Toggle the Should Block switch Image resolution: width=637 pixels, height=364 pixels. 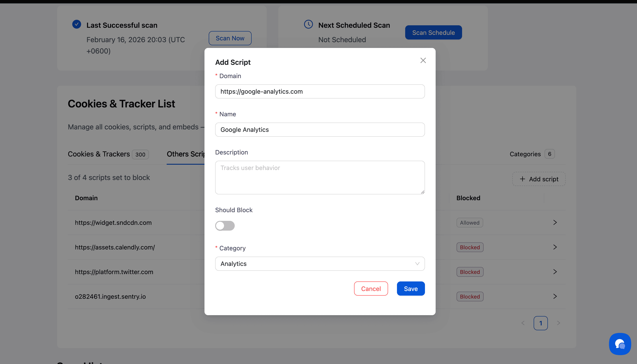click(225, 226)
